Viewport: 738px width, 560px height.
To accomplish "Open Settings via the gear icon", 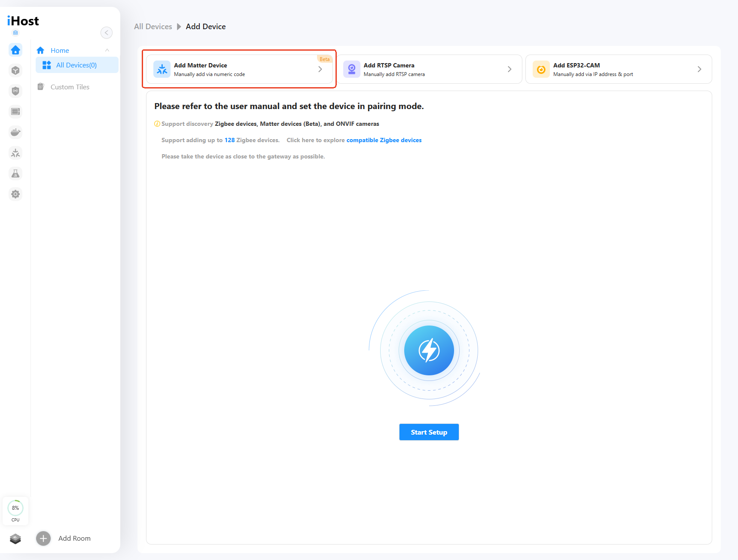I will pos(15,194).
